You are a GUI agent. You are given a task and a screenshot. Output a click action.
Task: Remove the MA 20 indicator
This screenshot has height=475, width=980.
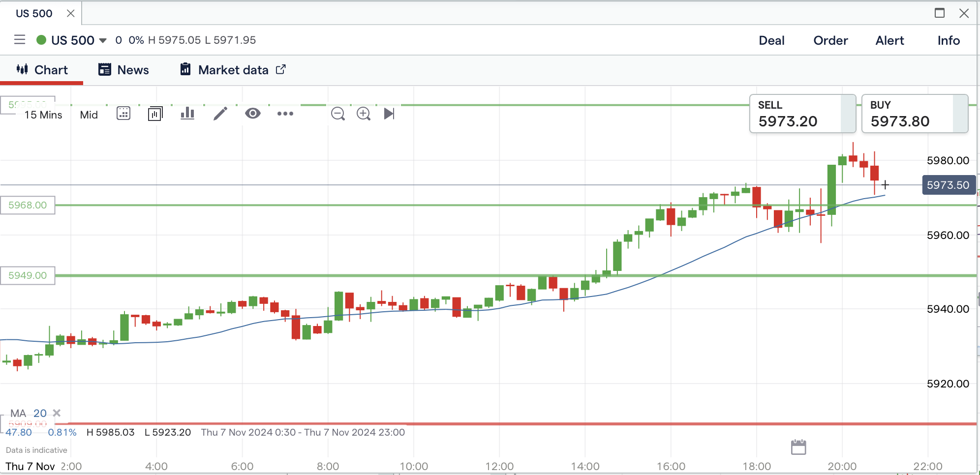(57, 413)
